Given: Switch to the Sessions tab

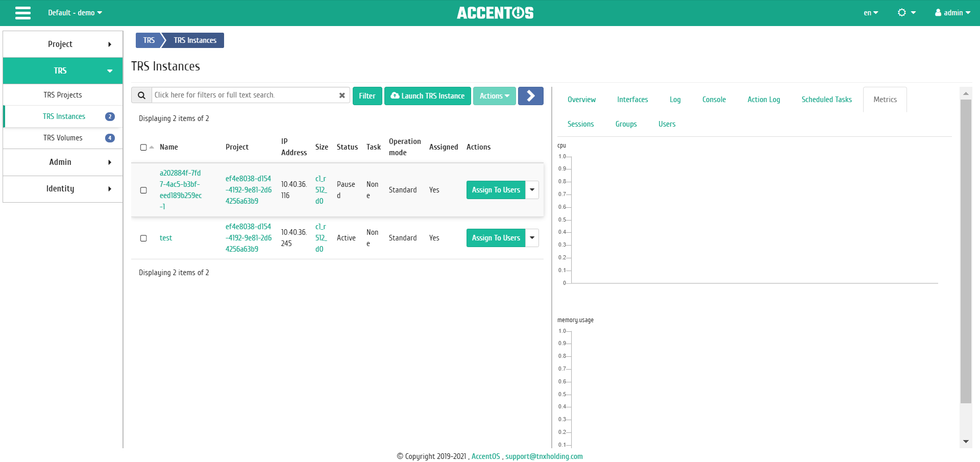Looking at the screenshot, I should coord(580,124).
